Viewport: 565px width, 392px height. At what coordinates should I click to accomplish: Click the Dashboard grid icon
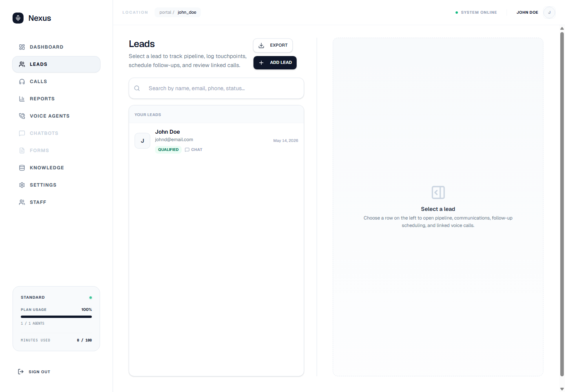22,47
